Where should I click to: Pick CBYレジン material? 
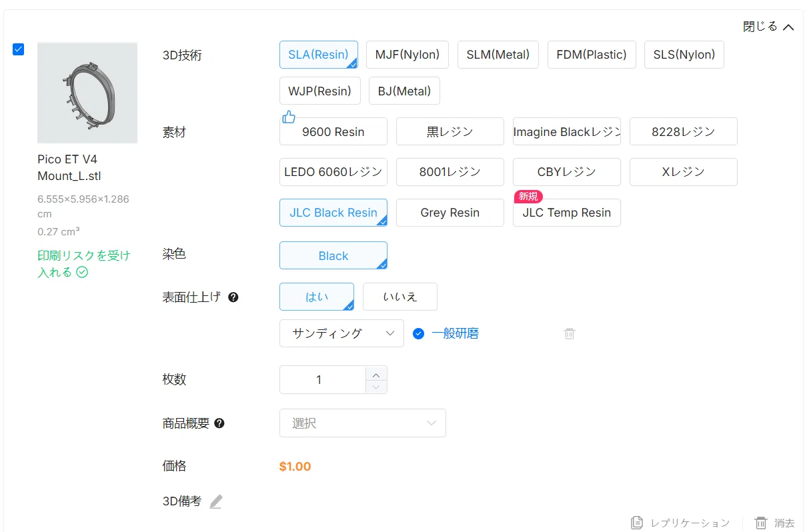click(x=567, y=172)
